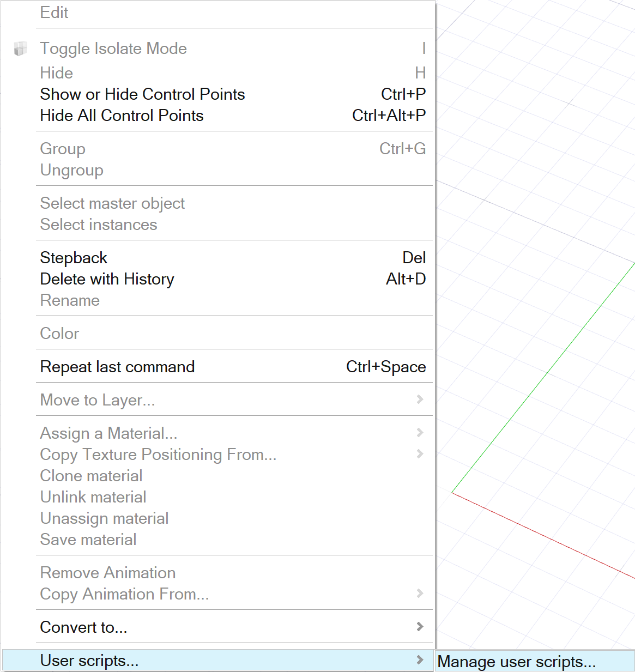The height and width of the screenshot is (672, 635).
Task: Choose Delete with History
Action: [107, 279]
